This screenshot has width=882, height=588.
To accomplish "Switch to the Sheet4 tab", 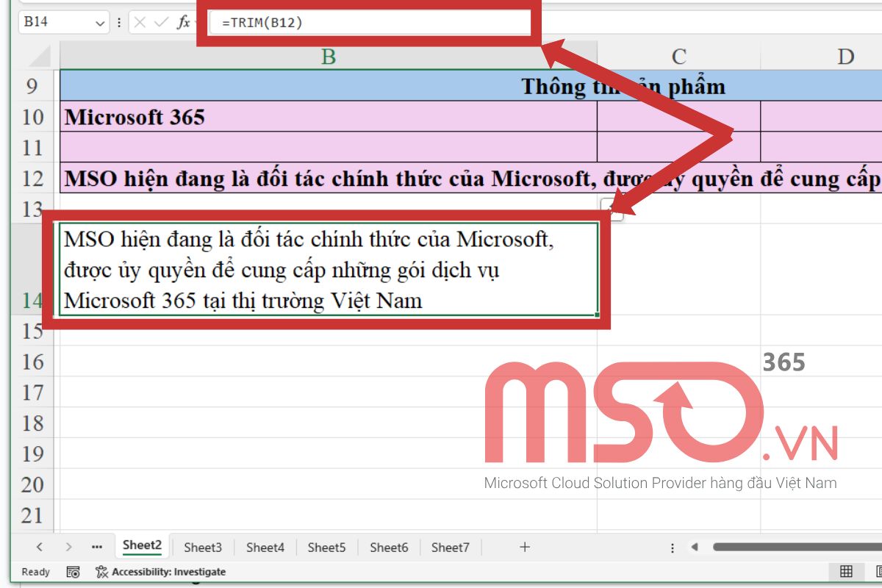I will pos(265,547).
